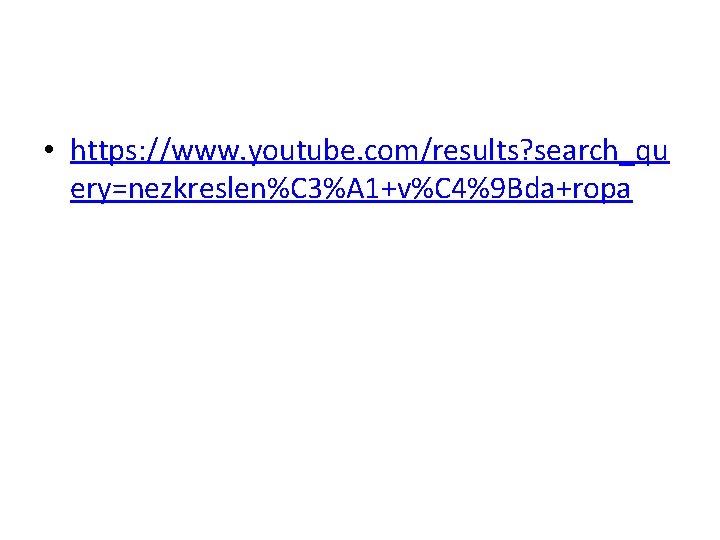Click the 'www' prefix in the hyperlink

point(206,152)
